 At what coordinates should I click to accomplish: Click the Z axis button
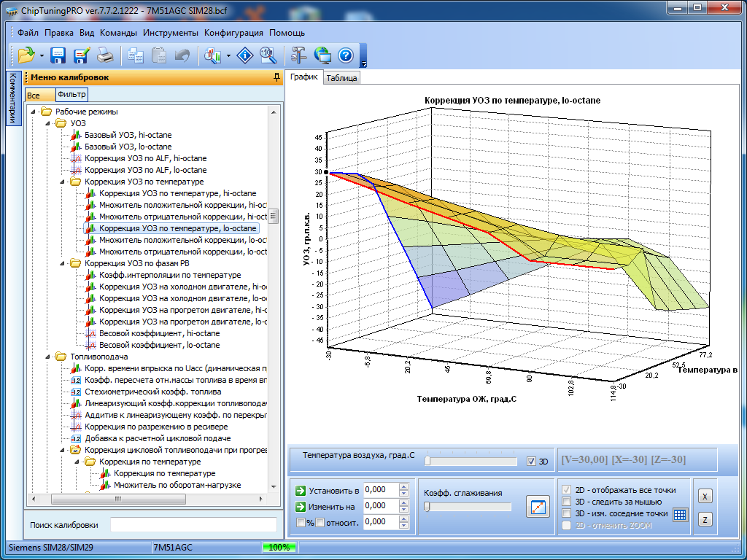click(705, 519)
